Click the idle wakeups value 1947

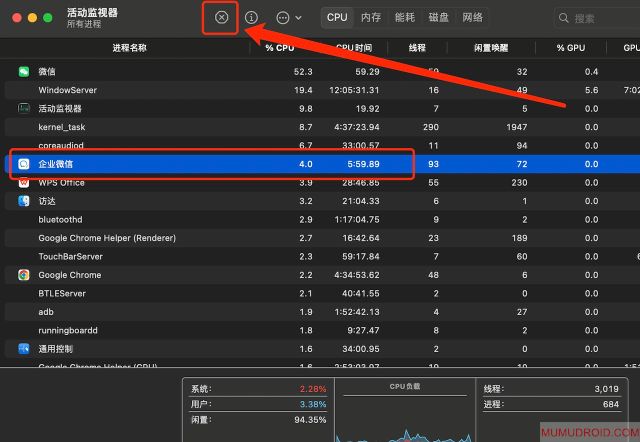(x=517, y=127)
